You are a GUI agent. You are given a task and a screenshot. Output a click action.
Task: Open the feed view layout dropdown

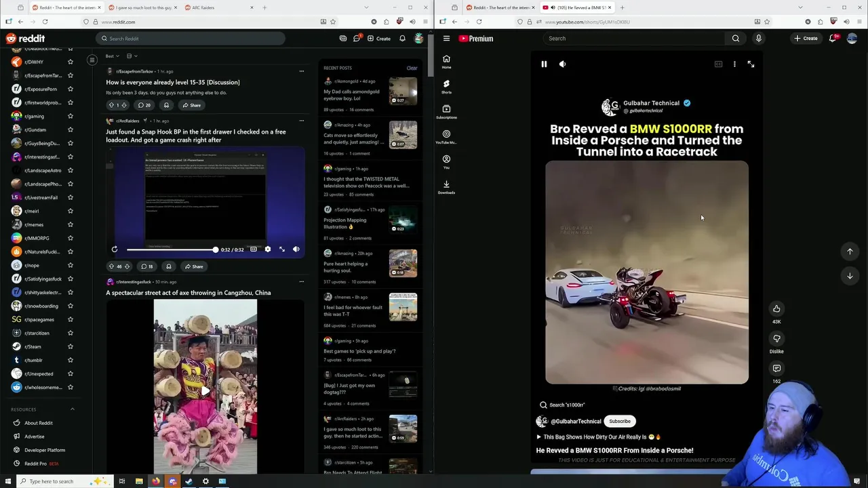(x=132, y=56)
